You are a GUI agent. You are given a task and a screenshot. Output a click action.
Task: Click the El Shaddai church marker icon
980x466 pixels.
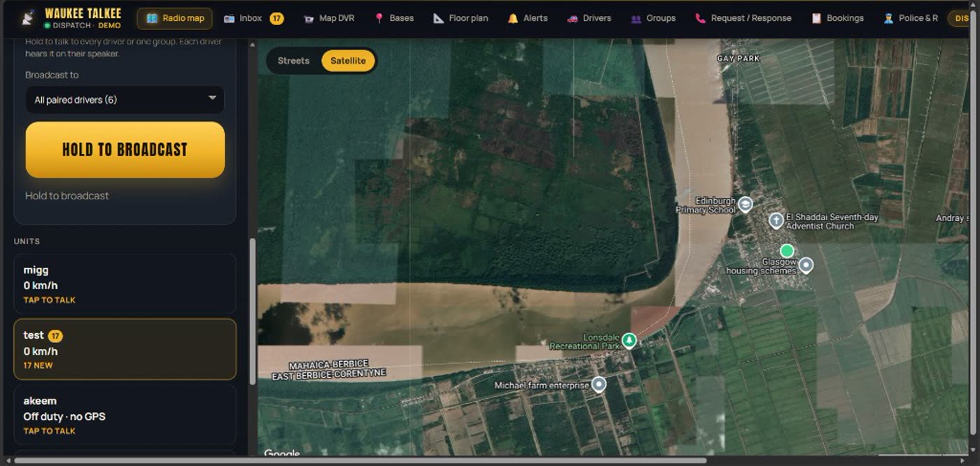pos(776,220)
